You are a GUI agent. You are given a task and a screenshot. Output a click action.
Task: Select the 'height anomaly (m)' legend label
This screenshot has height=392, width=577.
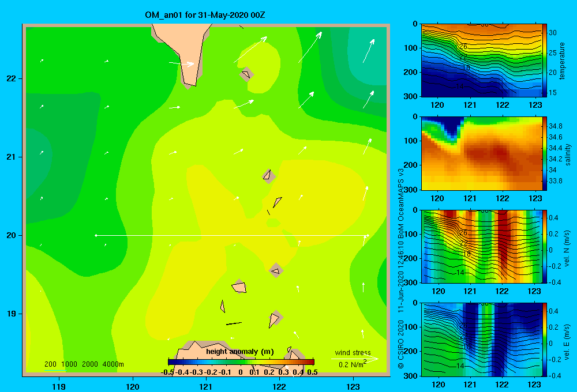coord(240,352)
